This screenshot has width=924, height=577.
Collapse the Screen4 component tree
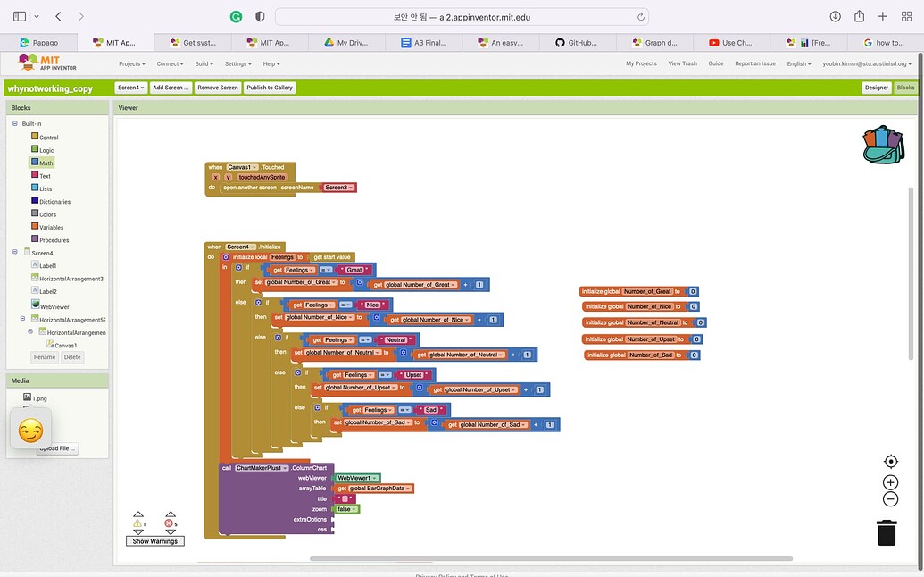14,252
